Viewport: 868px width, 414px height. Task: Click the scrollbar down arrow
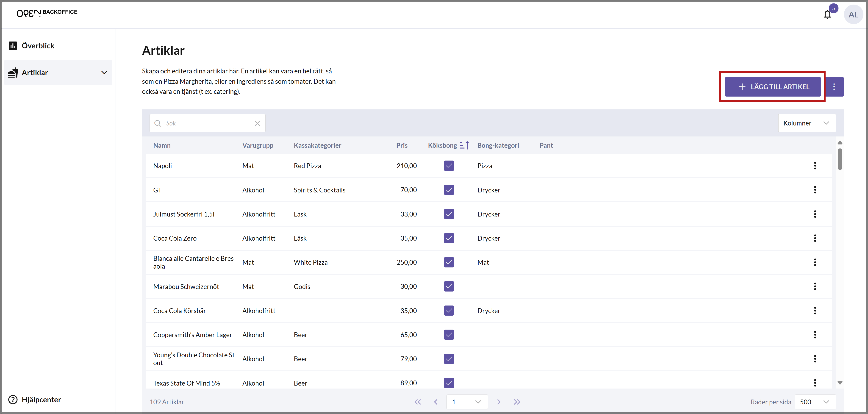[x=840, y=383]
